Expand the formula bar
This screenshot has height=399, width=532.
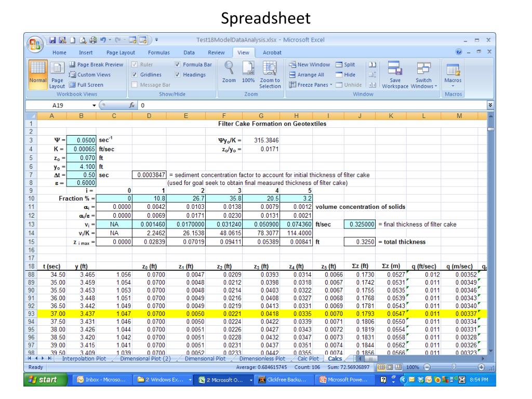tap(490, 105)
